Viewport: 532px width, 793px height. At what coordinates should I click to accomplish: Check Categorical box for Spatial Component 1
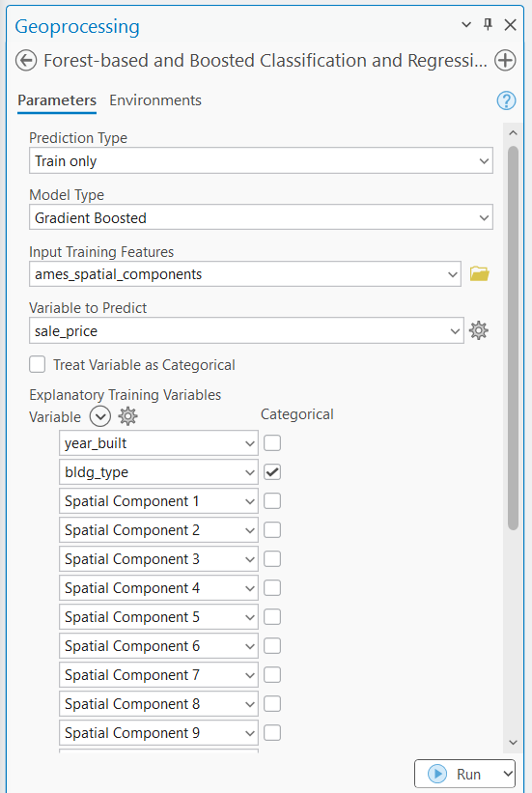click(x=272, y=501)
